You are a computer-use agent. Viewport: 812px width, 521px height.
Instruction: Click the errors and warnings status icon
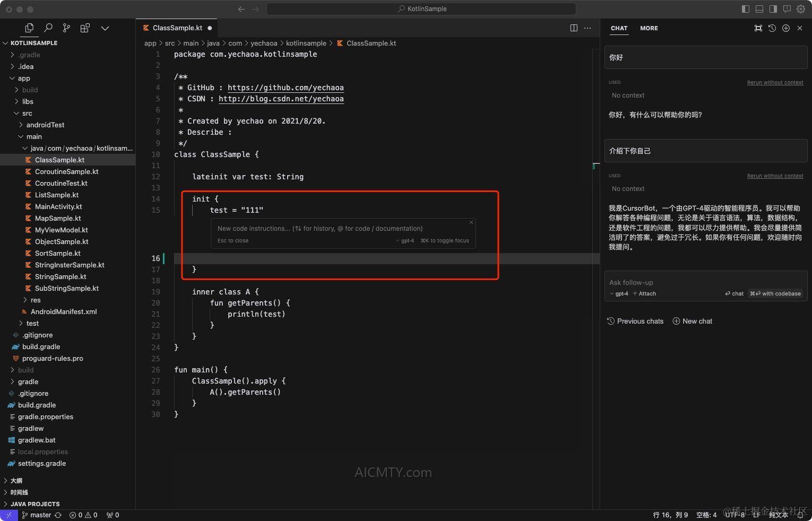click(x=83, y=515)
